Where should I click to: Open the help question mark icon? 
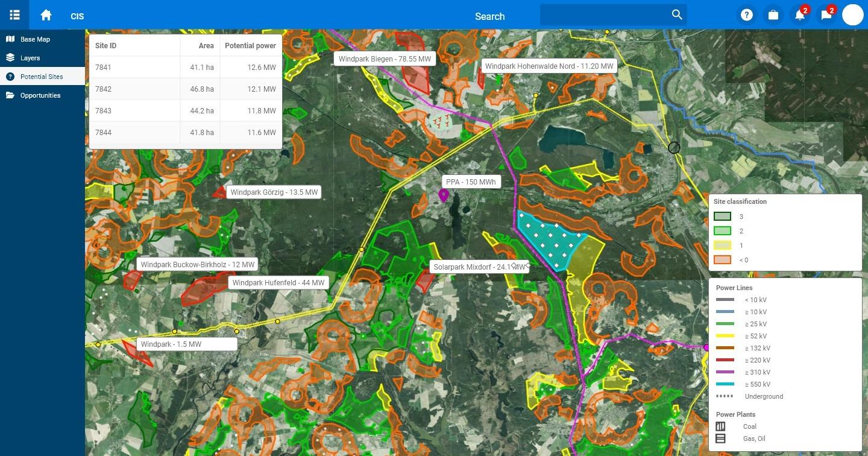click(747, 15)
